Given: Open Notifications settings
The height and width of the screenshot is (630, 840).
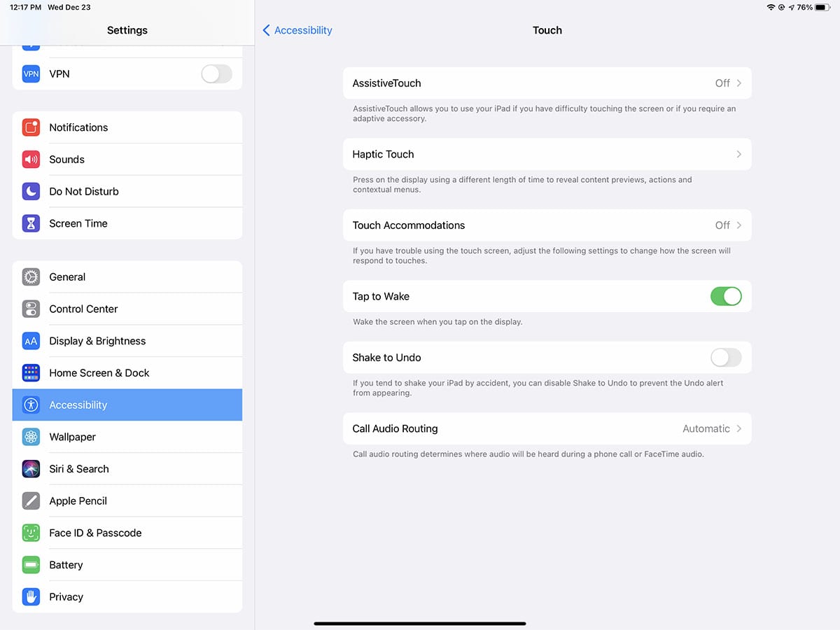Looking at the screenshot, I should click(127, 127).
